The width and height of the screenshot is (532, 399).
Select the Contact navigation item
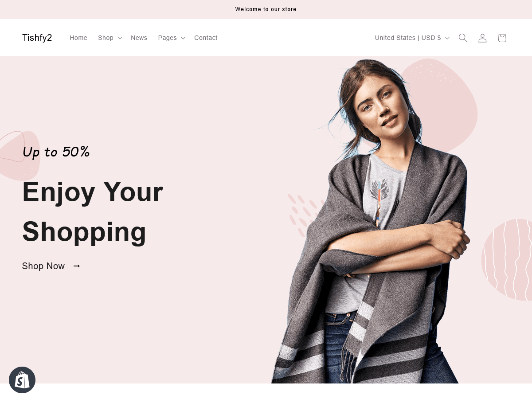coord(206,38)
